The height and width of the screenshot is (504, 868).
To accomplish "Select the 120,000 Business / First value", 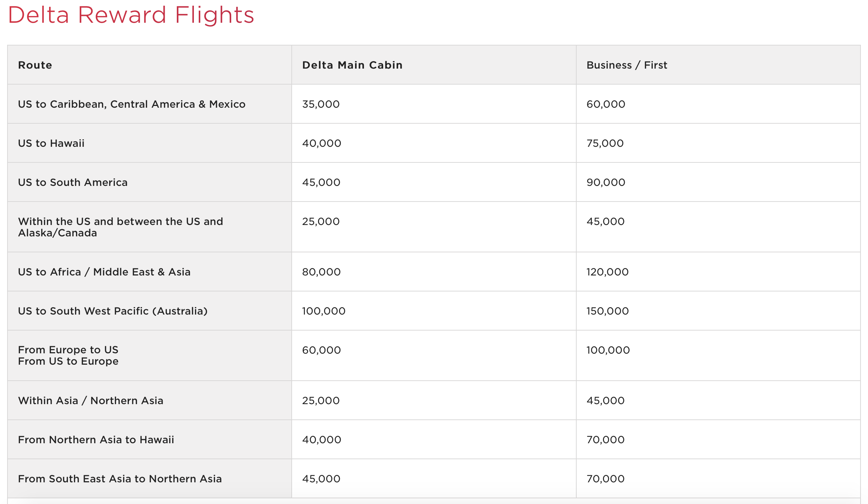I will click(x=607, y=272).
